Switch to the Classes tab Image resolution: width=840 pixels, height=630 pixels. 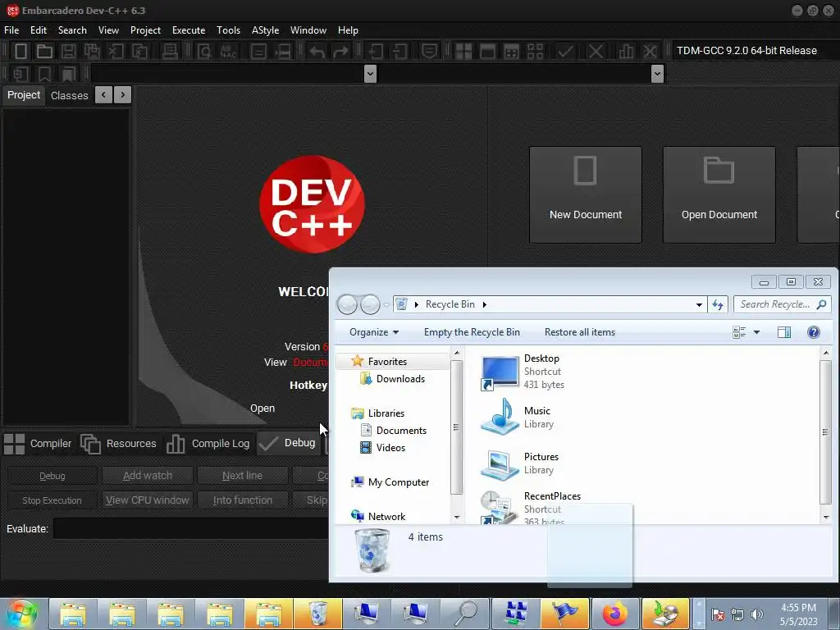point(69,95)
